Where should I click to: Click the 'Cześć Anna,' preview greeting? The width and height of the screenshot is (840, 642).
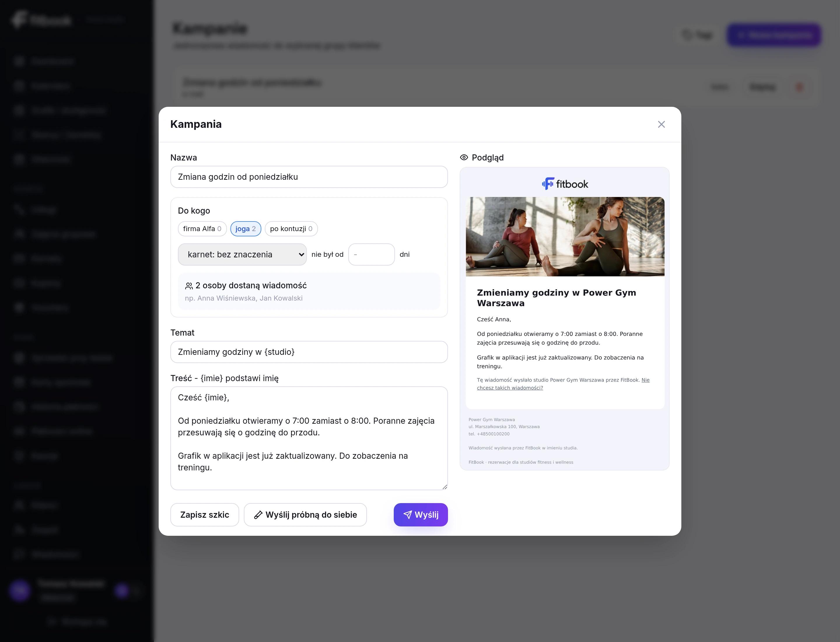coord(494,319)
